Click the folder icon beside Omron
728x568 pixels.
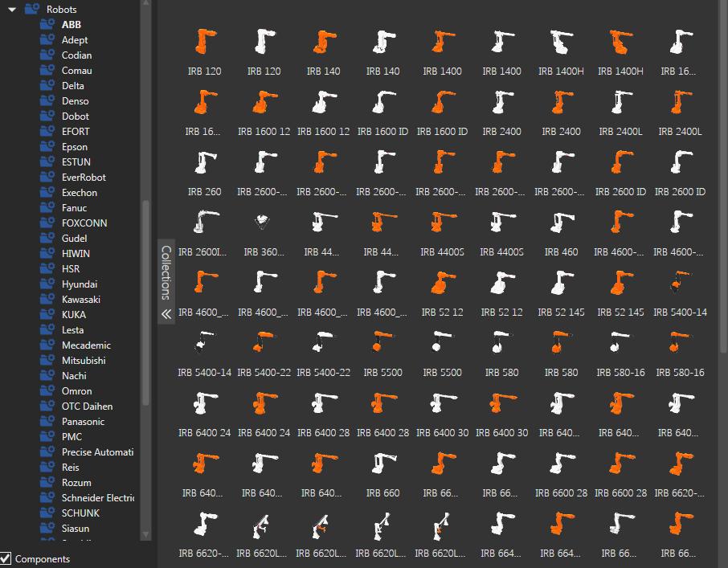[x=47, y=390]
